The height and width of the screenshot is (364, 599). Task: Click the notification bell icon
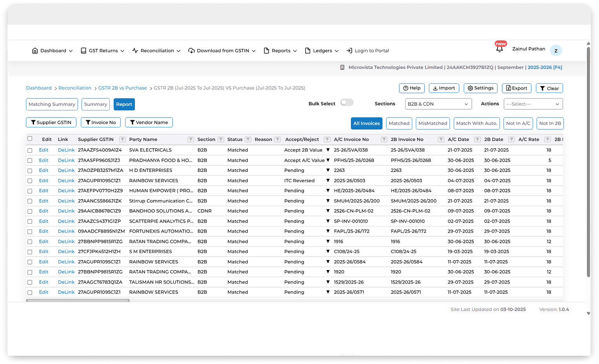[x=499, y=49]
